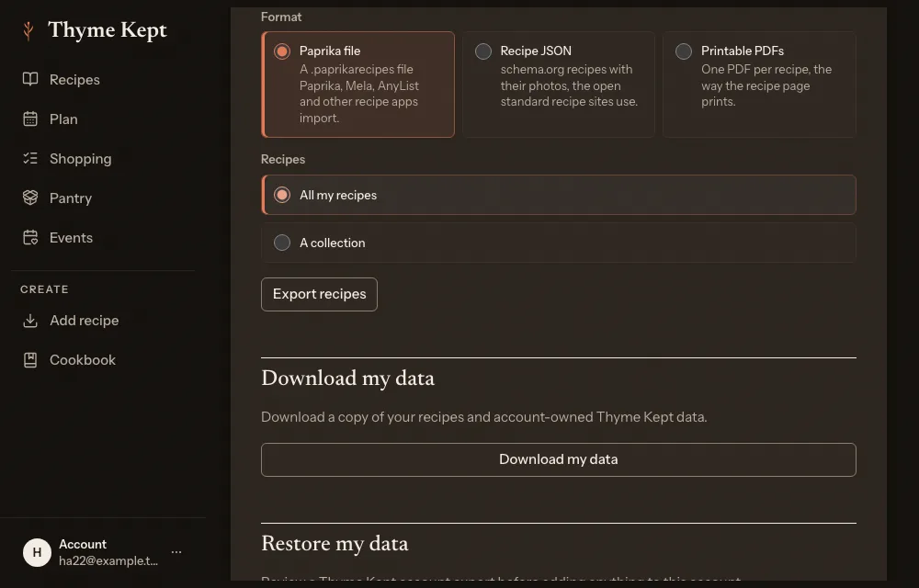Click the Cookbook bookmark icon

click(x=30, y=359)
